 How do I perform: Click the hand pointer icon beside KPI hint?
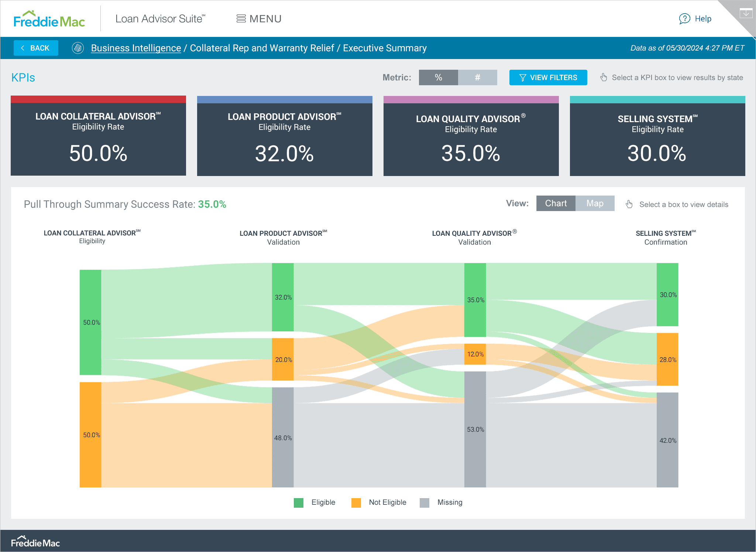604,77
